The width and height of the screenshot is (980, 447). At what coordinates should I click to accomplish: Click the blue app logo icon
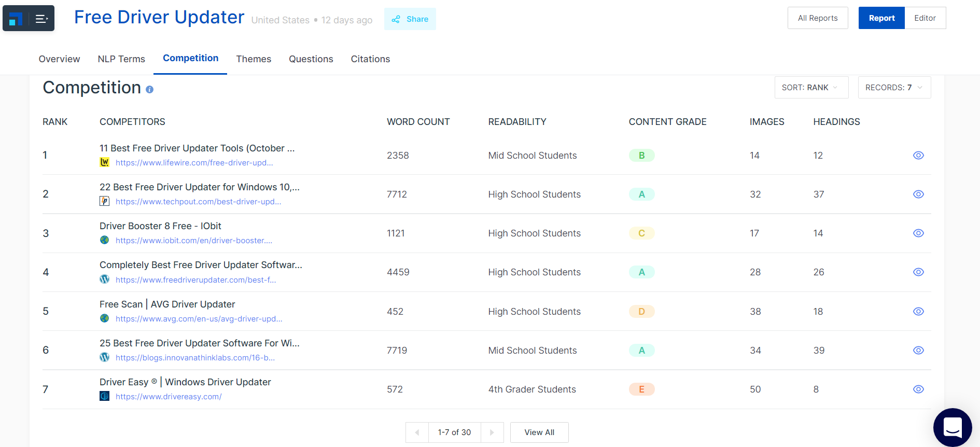pos(16,19)
